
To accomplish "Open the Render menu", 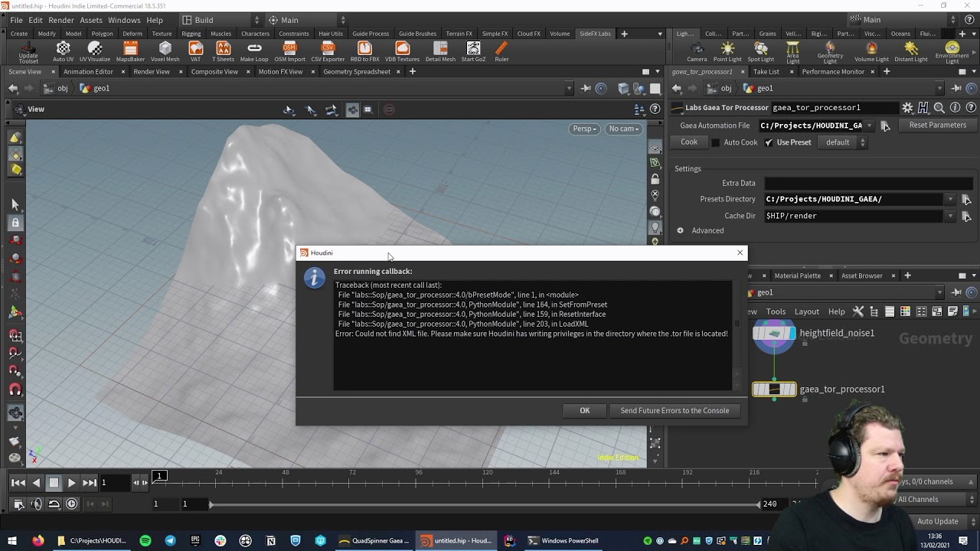I will pyautogui.click(x=61, y=20).
